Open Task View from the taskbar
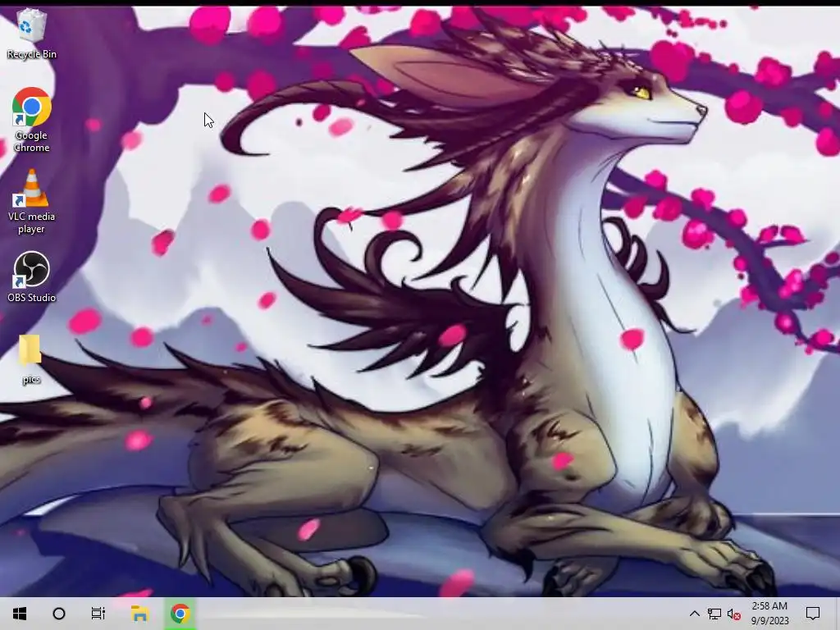The image size is (840, 630). [98, 614]
